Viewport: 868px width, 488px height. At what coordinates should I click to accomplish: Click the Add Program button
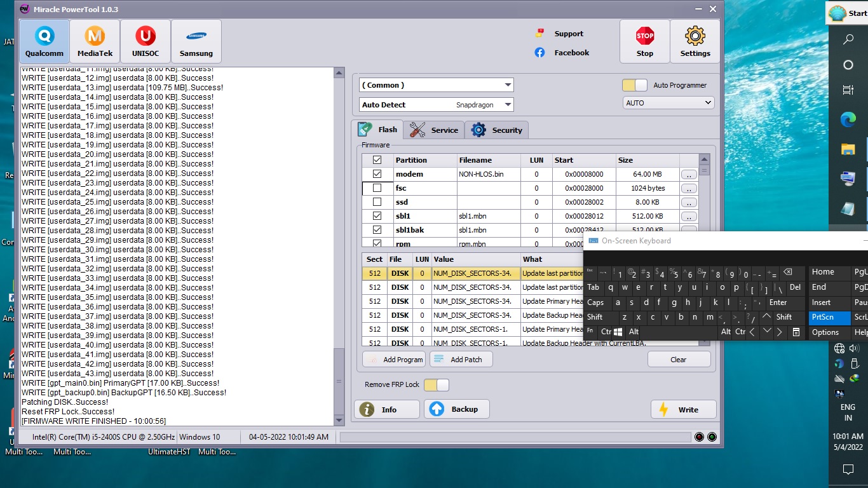[x=394, y=360]
